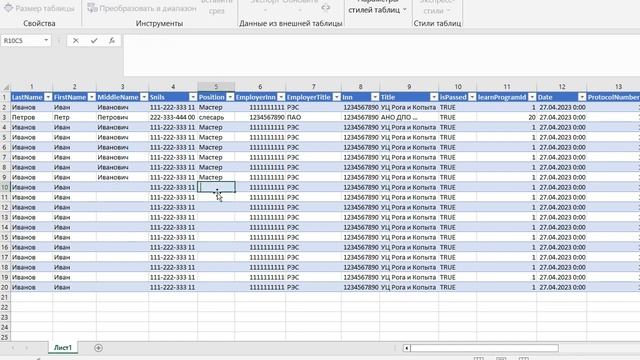Click the horizontal scrollbar thumb
Viewport: 640px width, 360px height.
pyautogui.click(x=484, y=348)
